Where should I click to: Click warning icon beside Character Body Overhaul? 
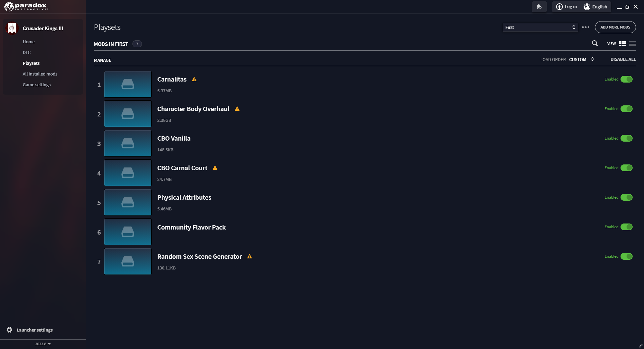(237, 109)
